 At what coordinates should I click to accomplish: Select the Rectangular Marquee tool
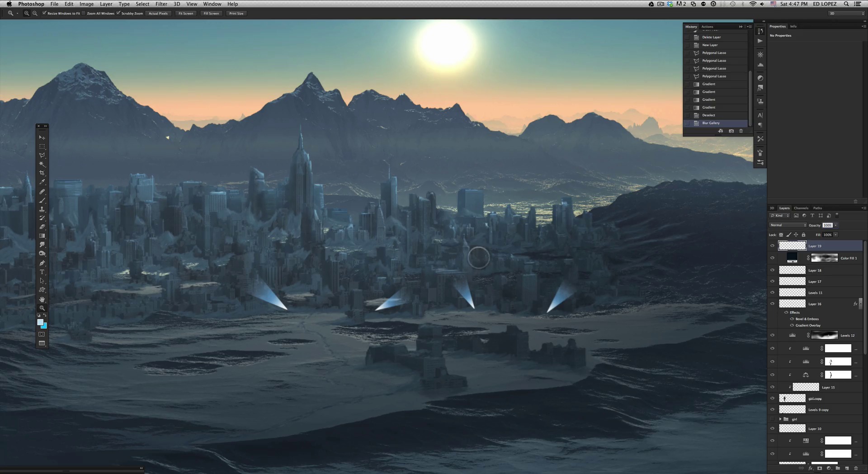42,147
